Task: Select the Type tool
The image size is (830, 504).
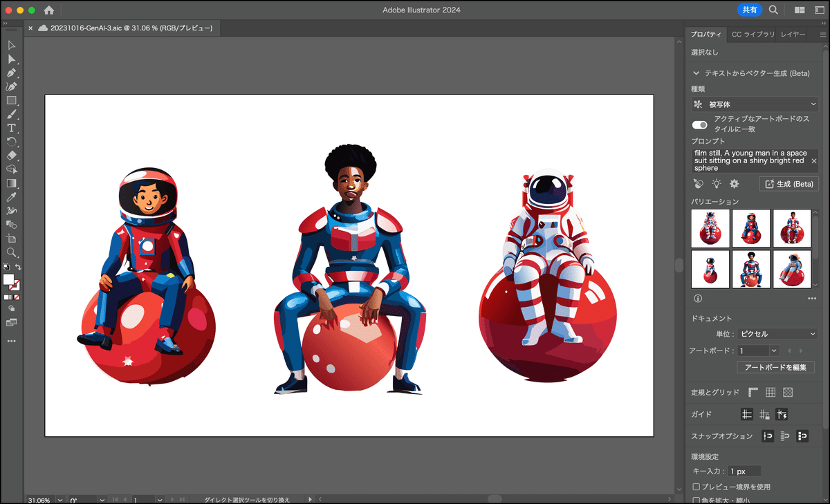Action: pyautogui.click(x=12, y=128)
